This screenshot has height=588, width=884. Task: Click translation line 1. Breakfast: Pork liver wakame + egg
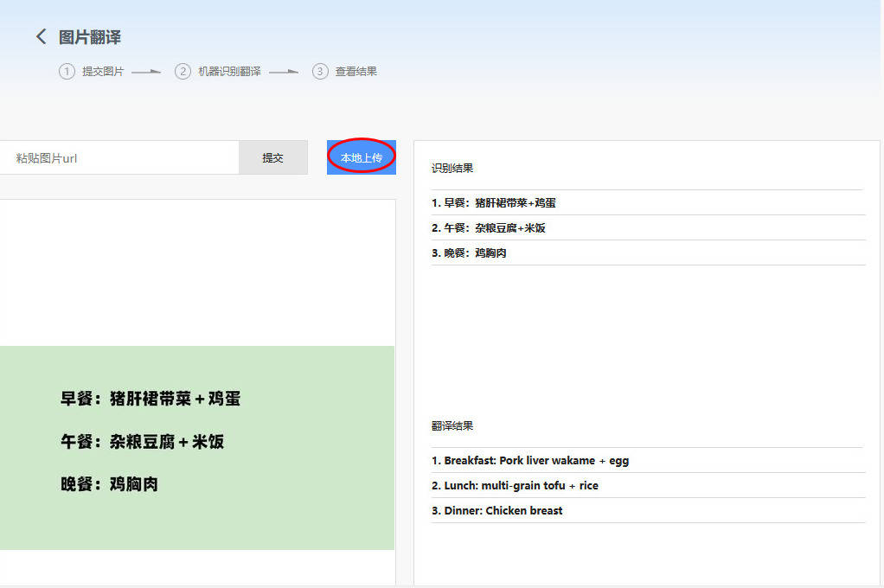pyautogui.click(x=530, y=461)
